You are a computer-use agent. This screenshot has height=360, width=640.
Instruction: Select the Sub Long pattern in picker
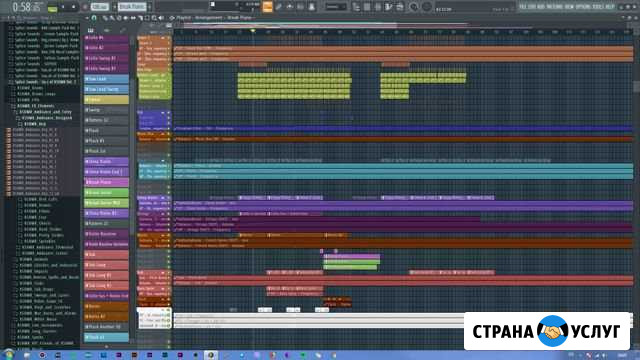pyautogui.click(x=107, y=265)
